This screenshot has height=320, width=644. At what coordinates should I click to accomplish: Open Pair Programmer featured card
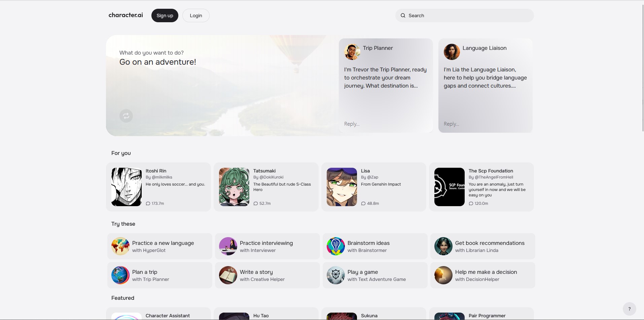click(x=481, y=314)
